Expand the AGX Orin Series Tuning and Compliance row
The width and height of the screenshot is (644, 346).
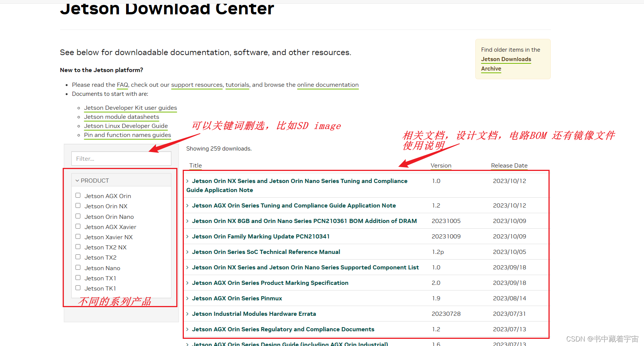coord(188,206)
